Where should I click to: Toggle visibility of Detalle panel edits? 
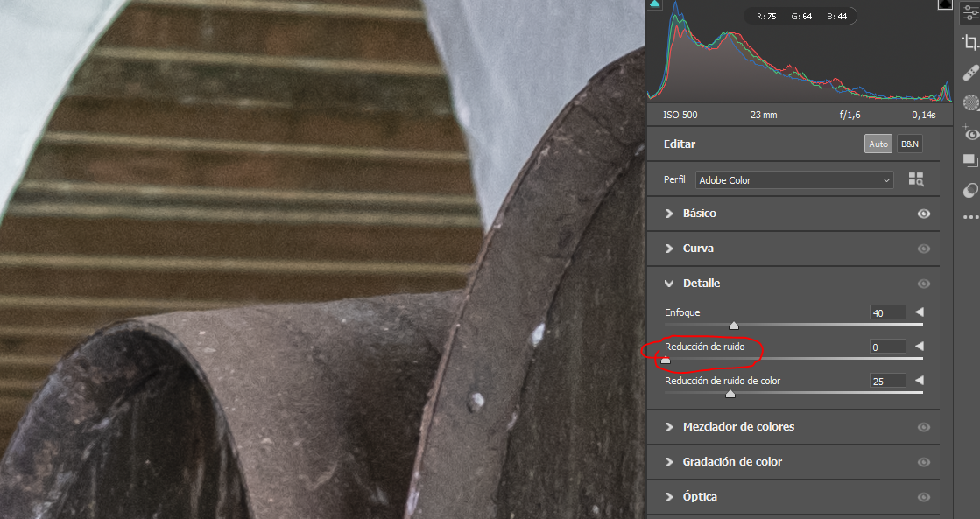click(x=924, y=284)
